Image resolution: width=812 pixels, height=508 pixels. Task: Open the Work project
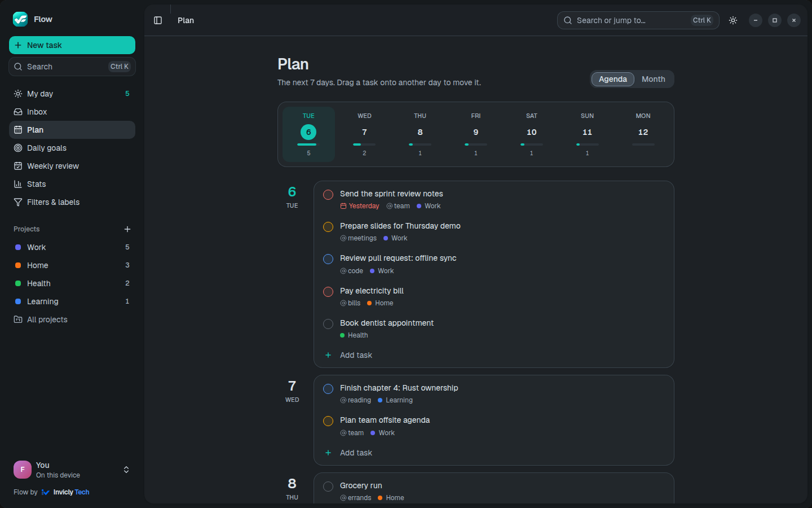pos(72,247)
